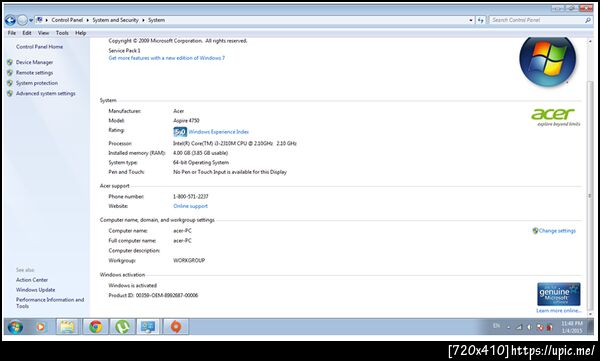Go to Control Panel Home
600x361 pixels.
[x=39, y=47]
